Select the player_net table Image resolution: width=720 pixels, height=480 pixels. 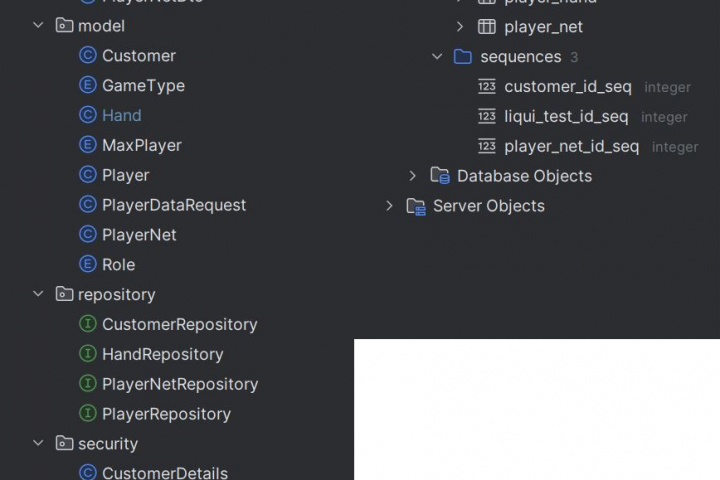tap(544, 27)
